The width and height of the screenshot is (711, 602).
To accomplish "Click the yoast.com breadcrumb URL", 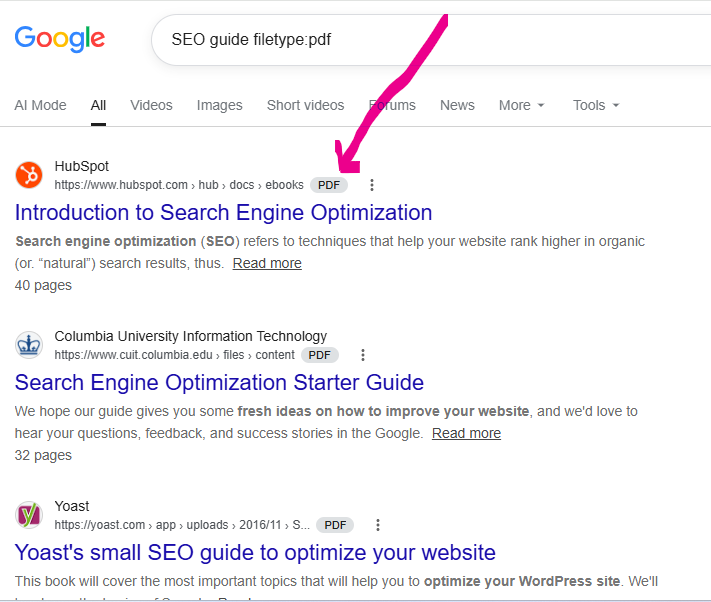I will [x=182, y=525].
